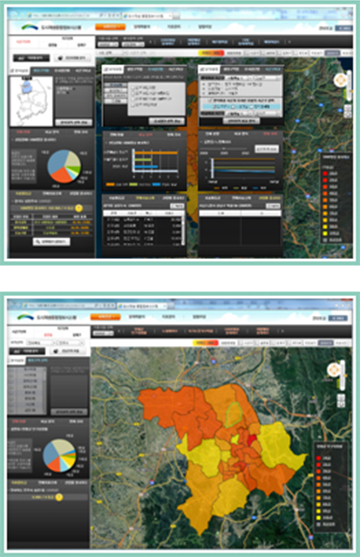
Task: Click the pie chart in lower screenshot's left panel
Action: (x=59, y=456)
